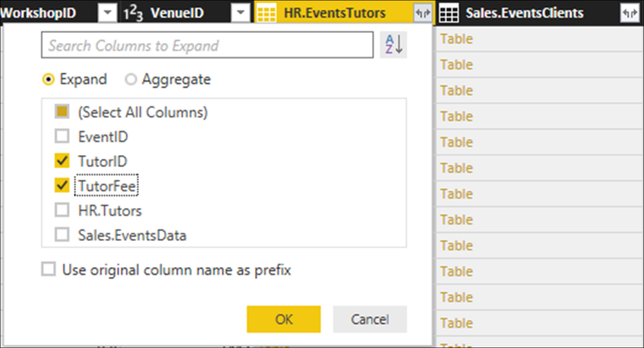
Task: Open the WorkshopID column filter dropdown
Action: [108, 13]
